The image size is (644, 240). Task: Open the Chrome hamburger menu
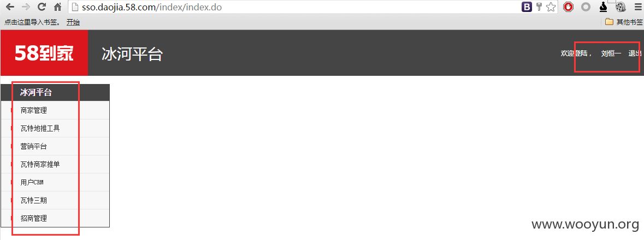(638, 7)
